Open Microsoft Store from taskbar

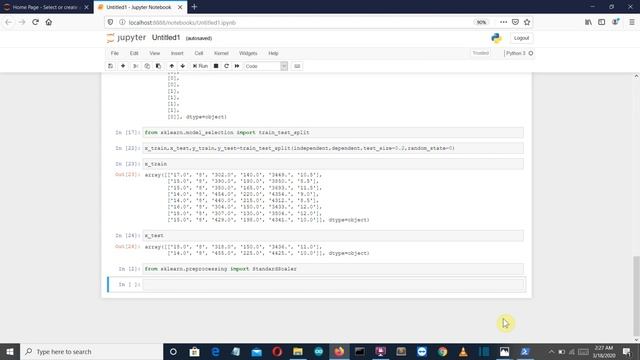(x=194, y=351)
